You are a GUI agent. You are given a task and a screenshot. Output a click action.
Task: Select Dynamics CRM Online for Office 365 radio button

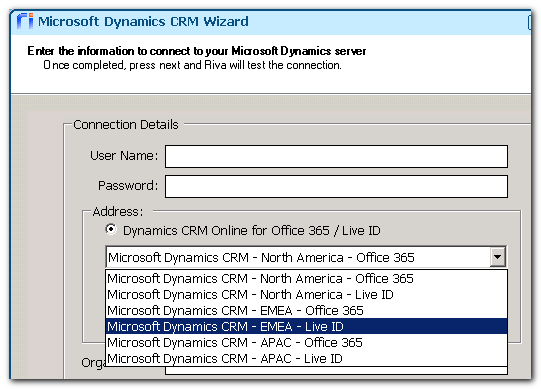pos(111,229)
